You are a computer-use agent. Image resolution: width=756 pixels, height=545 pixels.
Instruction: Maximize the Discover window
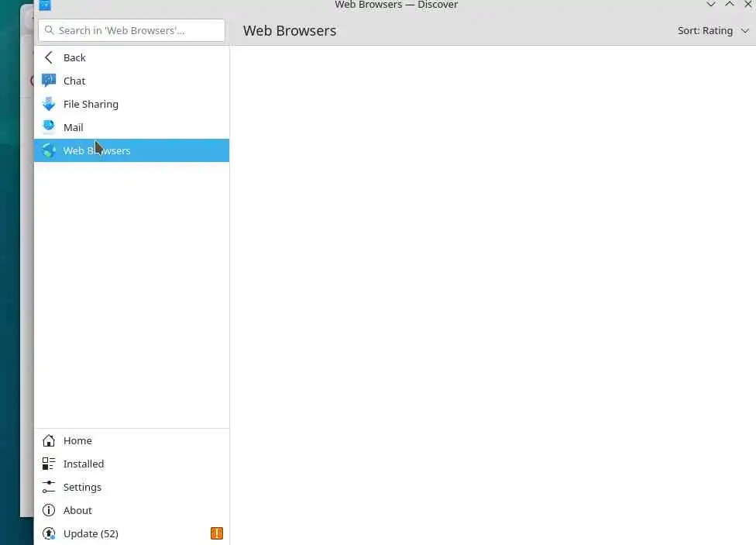click(x=730, y=4)
